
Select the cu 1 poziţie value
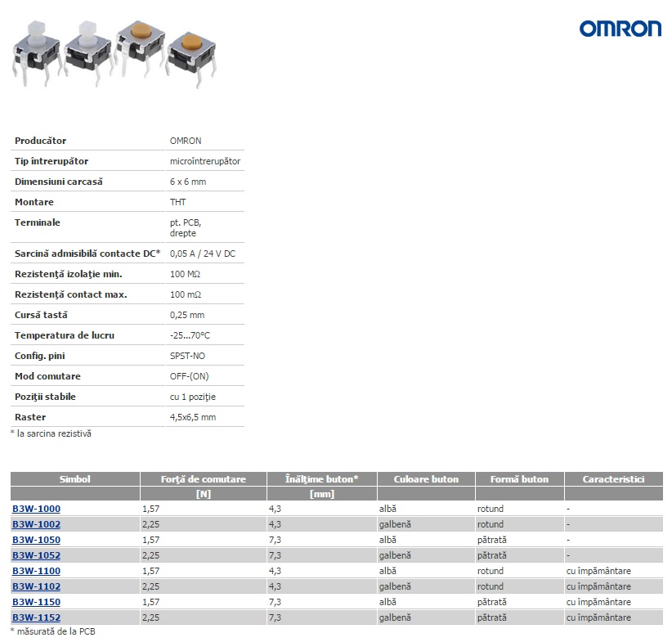[193, 397]
